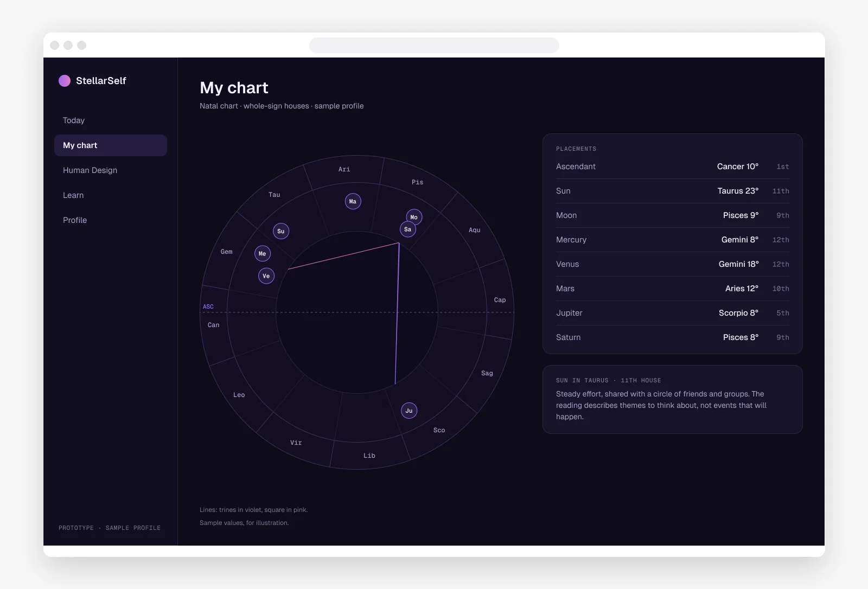Select the Saturn (Sa) planet marker

click(407, 229)
